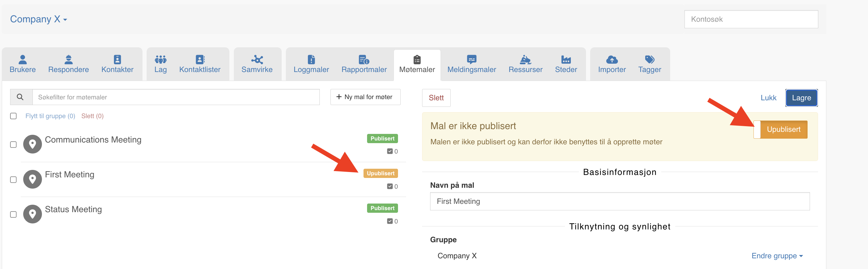The image size is (868, 269).
Task: Select the Ressurser snowmobile icon
Action: 525,59
